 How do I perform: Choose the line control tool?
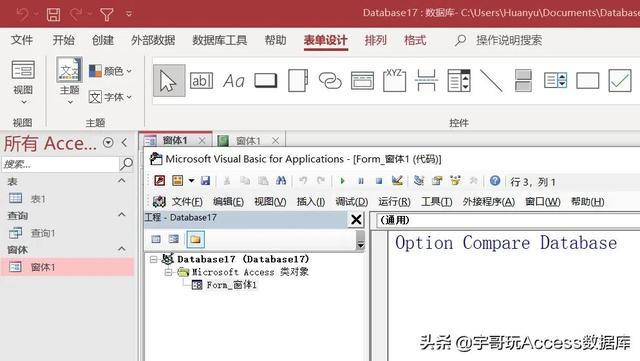[491, 80]
